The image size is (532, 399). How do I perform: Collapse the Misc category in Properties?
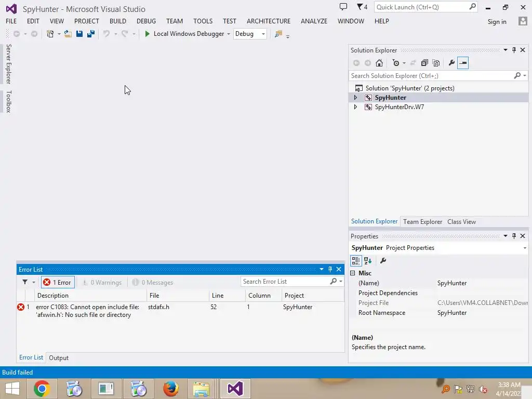353,273
